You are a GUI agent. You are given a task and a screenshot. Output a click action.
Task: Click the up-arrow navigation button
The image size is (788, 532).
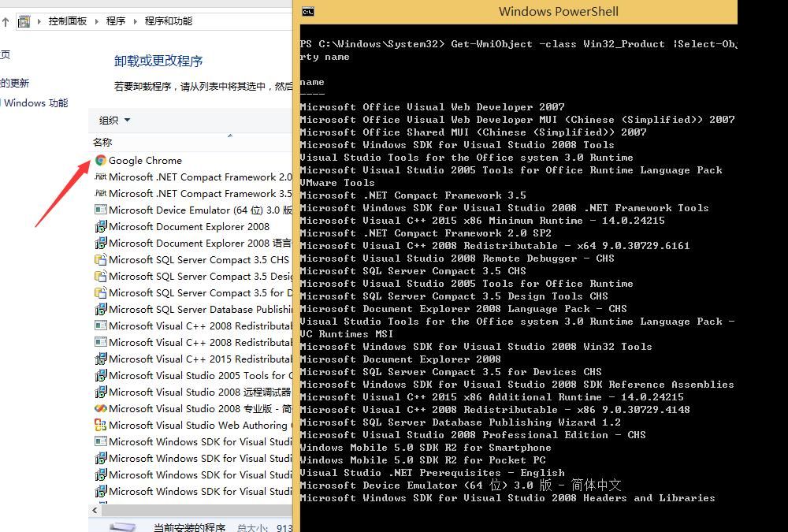point(6,21)
